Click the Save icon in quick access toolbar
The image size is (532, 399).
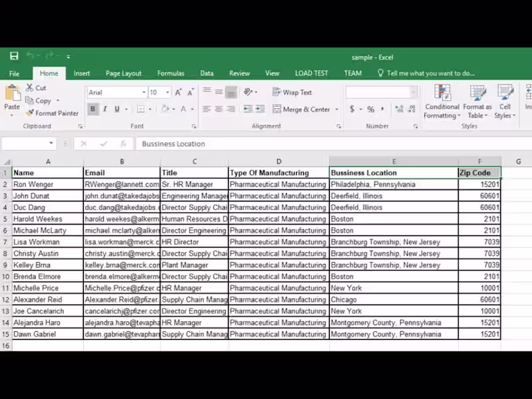coord(14,56)
